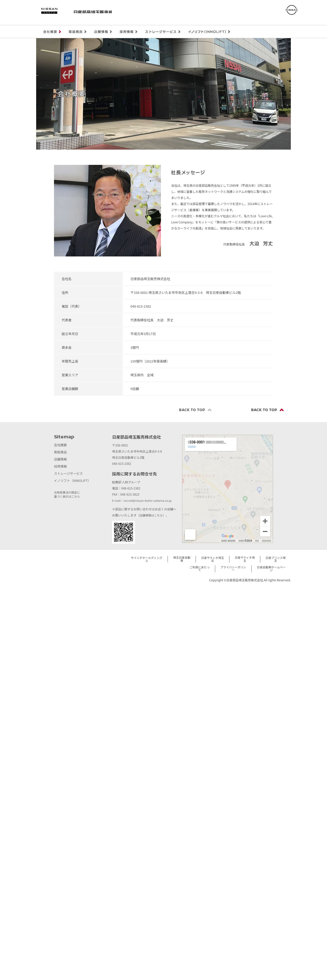Click the 平成元年3月17日 establishment date cell
The width and height of the screenshot is (327, 980).
click(143, 334)
